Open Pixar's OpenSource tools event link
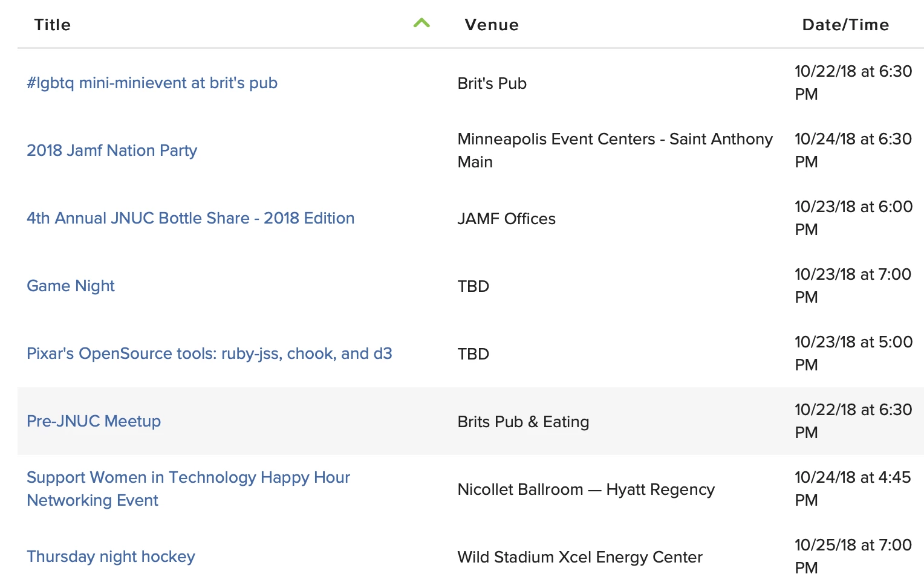Screen dimensions: 924x574 point(209,353)
